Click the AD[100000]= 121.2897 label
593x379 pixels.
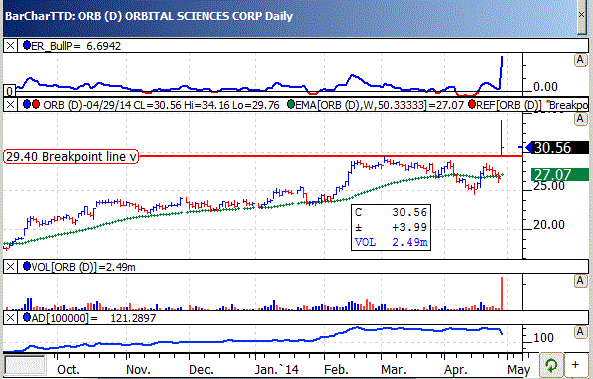pyautogui.click(x=93, y=318)
